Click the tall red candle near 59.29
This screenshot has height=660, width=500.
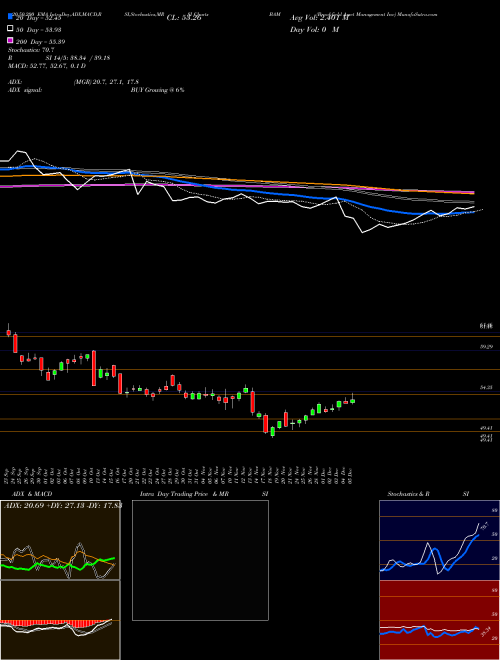(x=94, y=368)
